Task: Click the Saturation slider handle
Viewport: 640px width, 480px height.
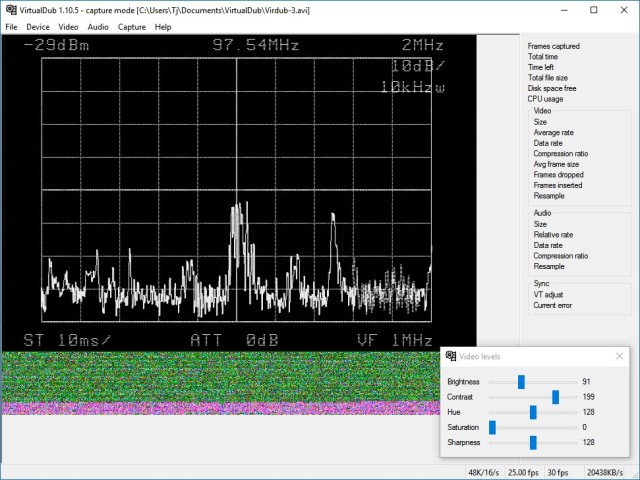Action: coord(492,427)
